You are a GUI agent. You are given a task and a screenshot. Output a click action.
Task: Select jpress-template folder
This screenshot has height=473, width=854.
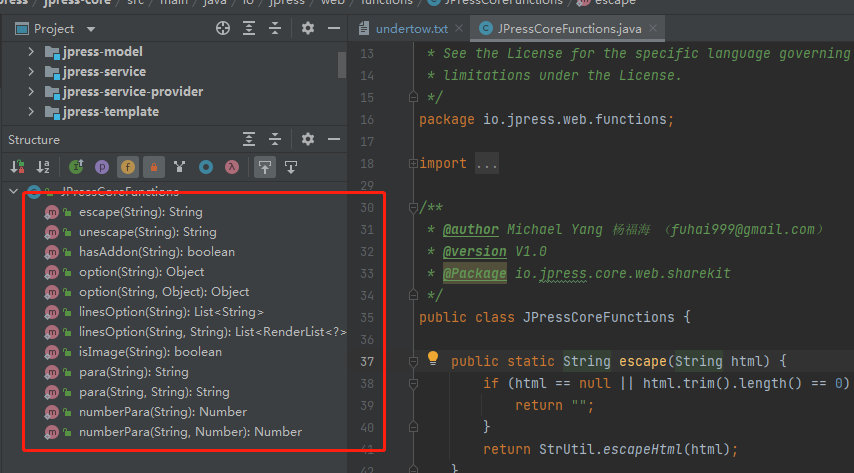[x=111, y=112]
